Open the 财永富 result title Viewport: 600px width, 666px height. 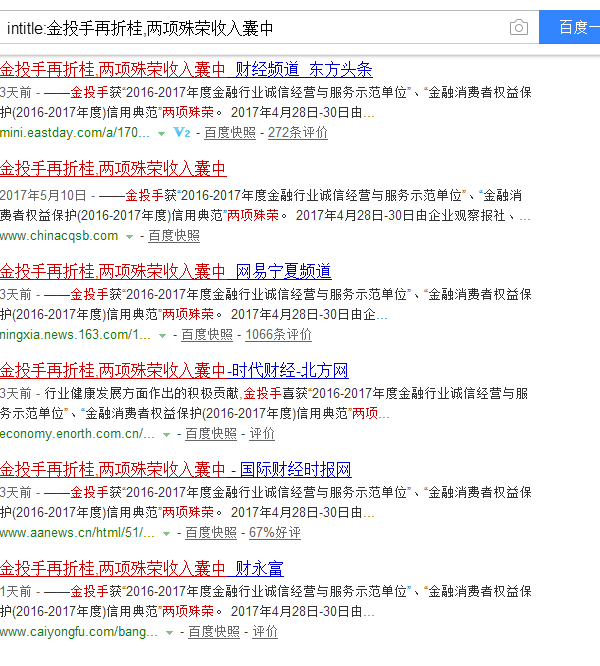[142, 569]
